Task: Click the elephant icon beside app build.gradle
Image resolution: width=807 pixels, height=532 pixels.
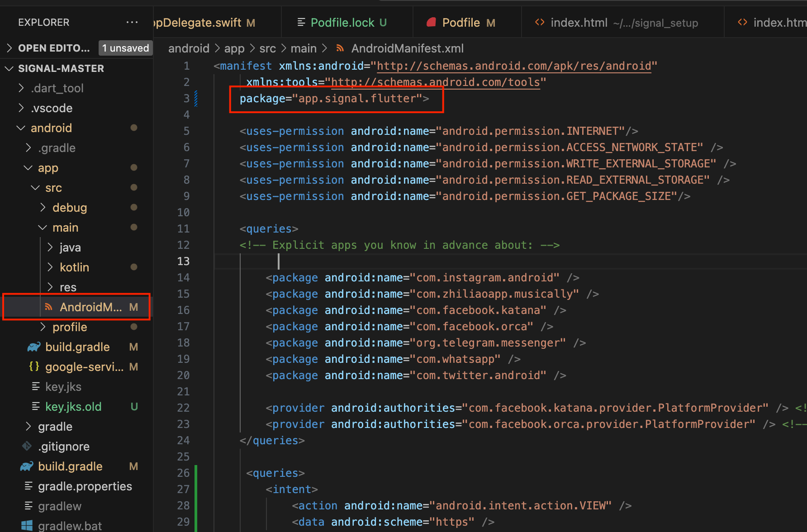Action: [34, 347]
